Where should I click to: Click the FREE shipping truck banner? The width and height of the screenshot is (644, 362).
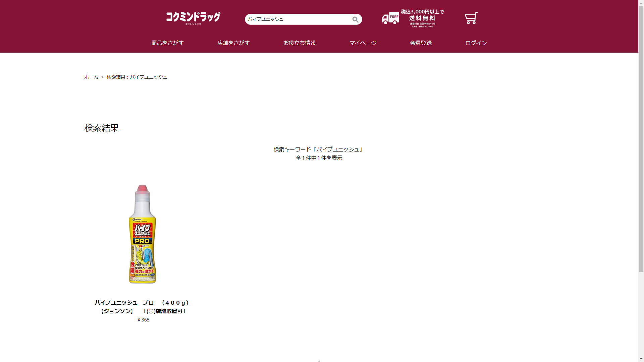tap(413, 18)
